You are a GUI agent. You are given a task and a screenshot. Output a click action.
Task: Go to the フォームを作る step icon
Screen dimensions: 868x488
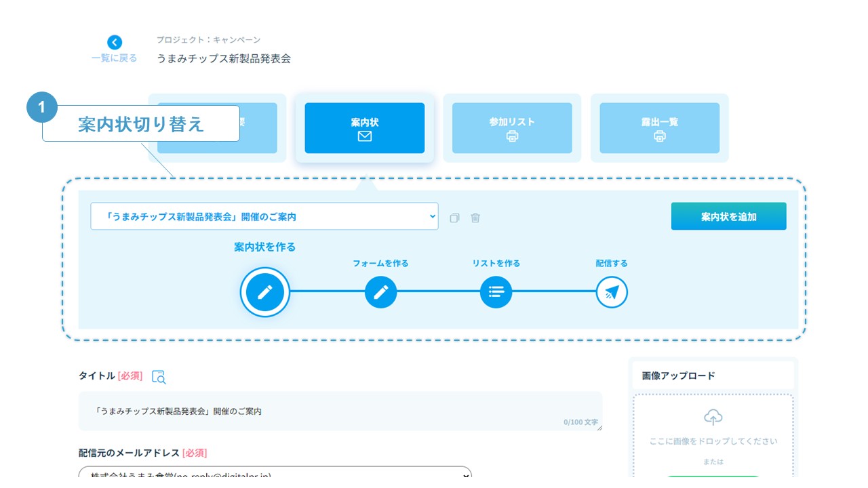tap(380, 293)
